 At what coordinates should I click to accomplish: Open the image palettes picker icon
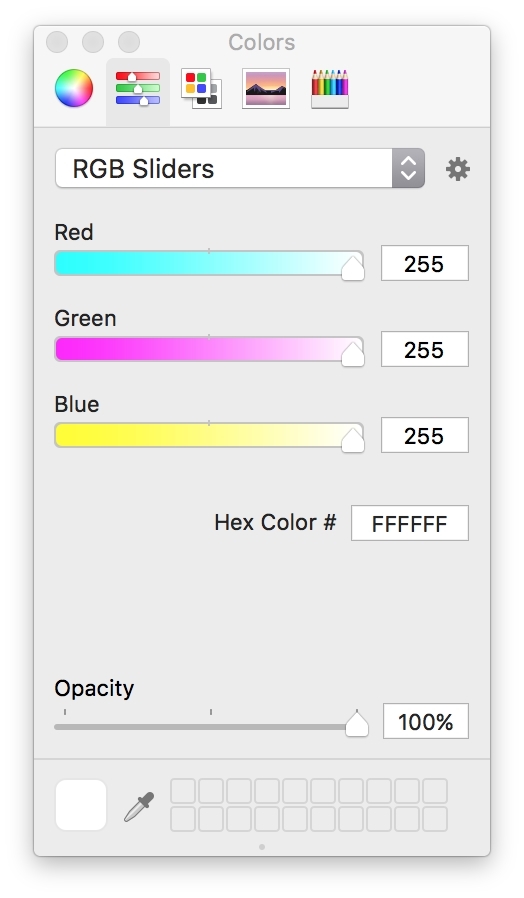(266, 88)
